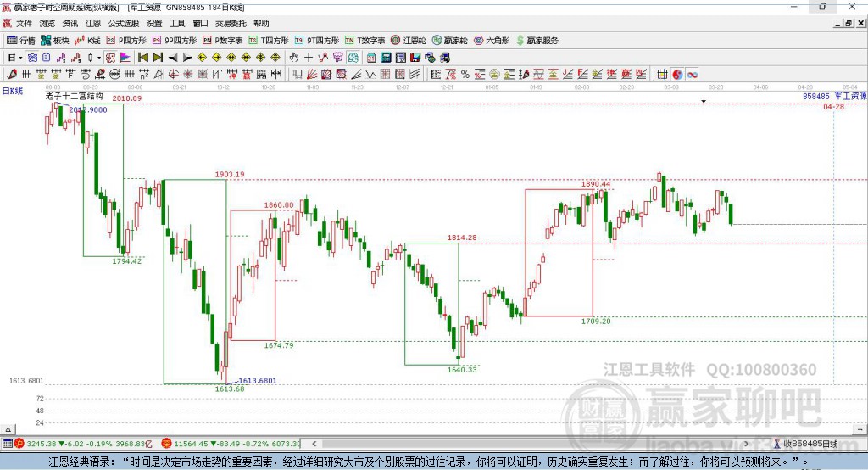
Task: Click the 1613.6801 price annotation
Action: [258, 381]
